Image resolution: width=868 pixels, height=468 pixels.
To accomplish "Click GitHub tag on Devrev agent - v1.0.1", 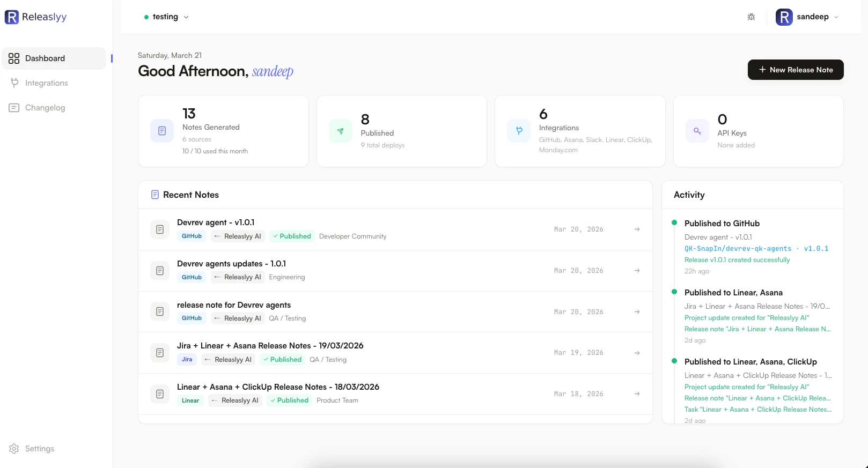I will (192, 236).
